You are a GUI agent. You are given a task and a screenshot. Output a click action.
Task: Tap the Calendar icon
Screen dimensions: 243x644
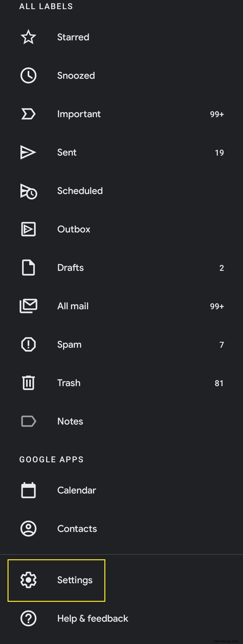(x=28, y=490)
